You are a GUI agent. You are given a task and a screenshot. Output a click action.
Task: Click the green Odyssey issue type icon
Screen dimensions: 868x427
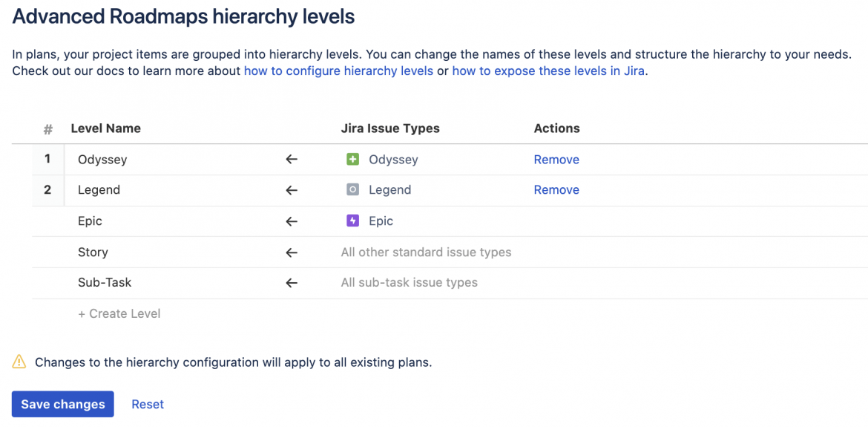click(353, 159)
